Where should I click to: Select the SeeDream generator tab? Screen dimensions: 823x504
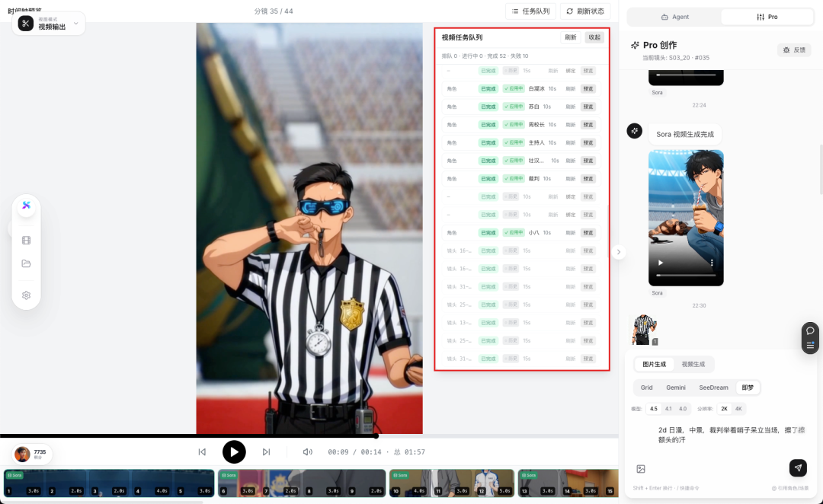713,388
